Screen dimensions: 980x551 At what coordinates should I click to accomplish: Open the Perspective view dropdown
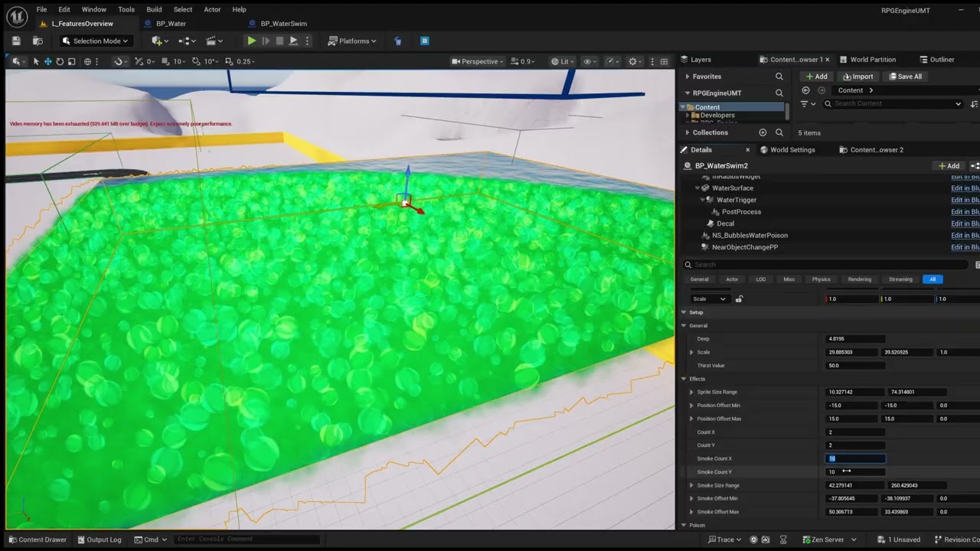tap(478, 61)
